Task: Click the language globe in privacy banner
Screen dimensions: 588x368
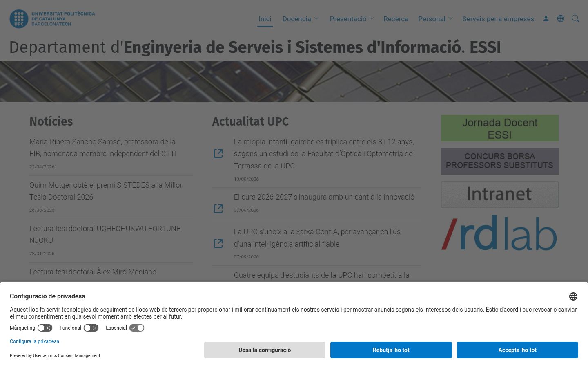Action: pos(573,296)
